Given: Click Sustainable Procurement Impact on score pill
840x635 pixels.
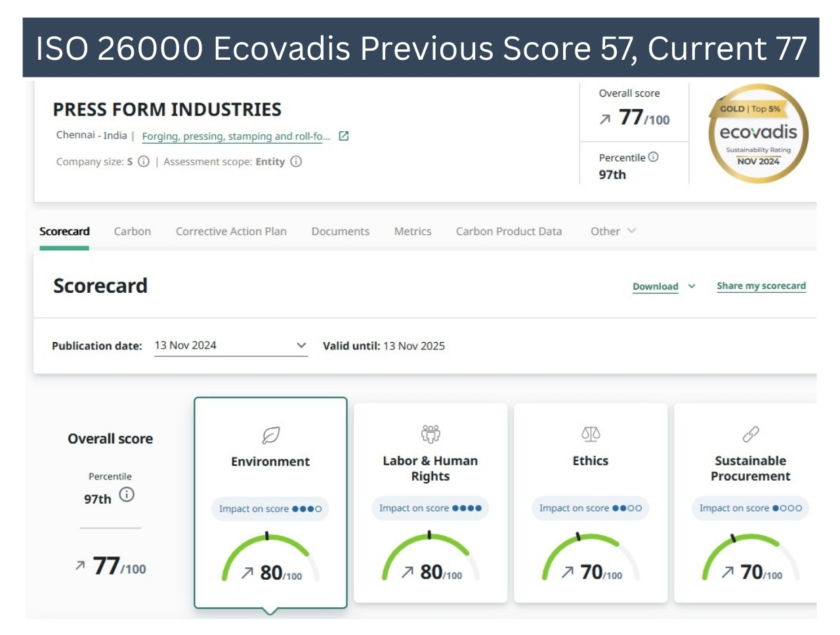Looking at the screenshot, I should coord(751,508).
